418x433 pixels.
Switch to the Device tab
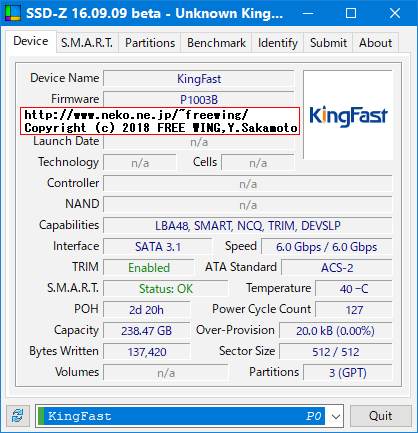pyautogui.click(x=31, y=41)
